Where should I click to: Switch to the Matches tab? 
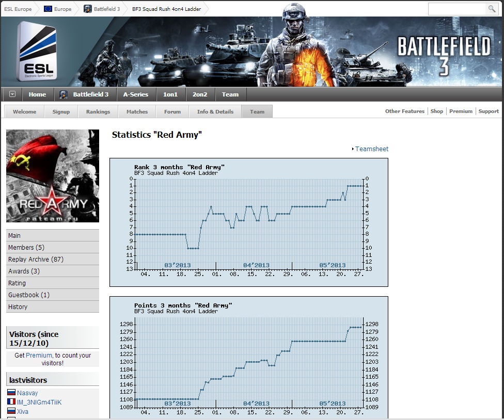137,111
